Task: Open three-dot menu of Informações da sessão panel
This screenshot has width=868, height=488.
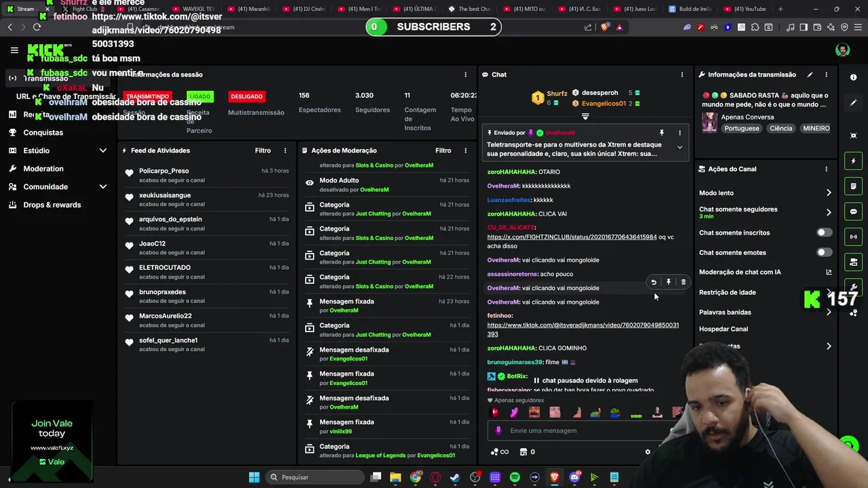Action: pyautogui.click(x=465, y=75)
